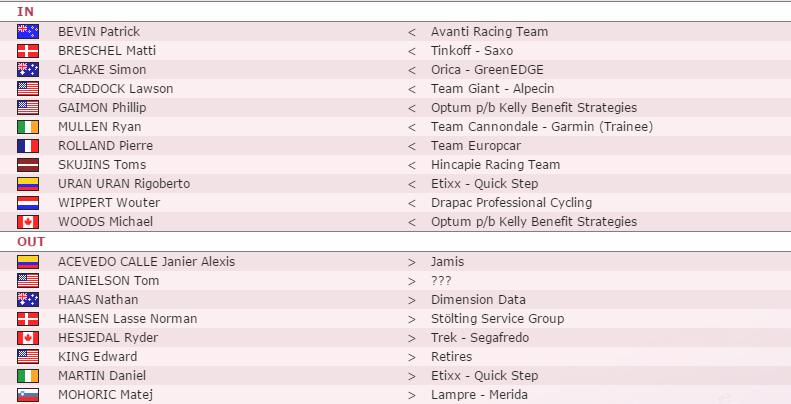
Task: Click the Dimension Data team link
Action: [x=478, y=300]
